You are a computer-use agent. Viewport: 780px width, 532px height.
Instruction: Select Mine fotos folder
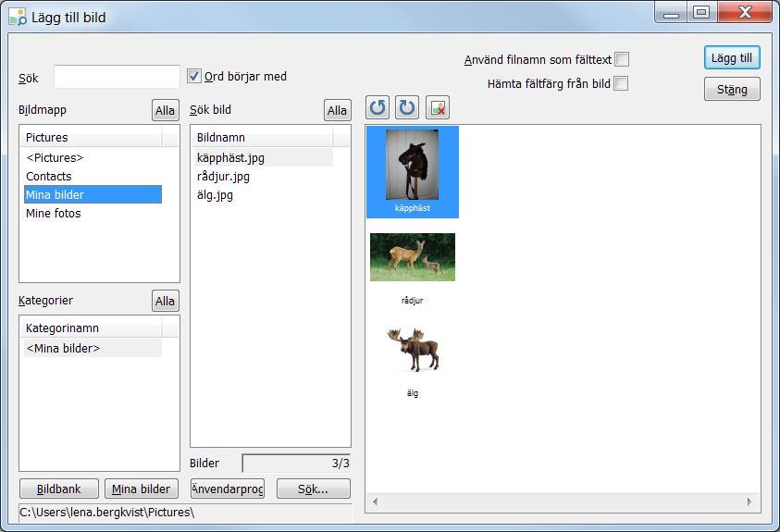pos(93,213)
